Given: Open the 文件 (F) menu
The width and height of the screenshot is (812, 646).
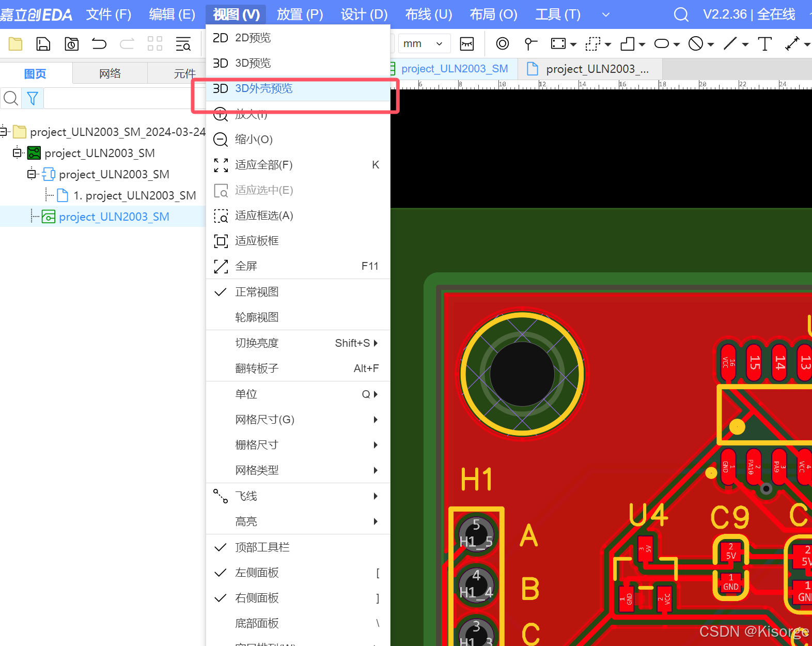Looking at the screenshot, I should pyautogui.click(x=108, y=14).
